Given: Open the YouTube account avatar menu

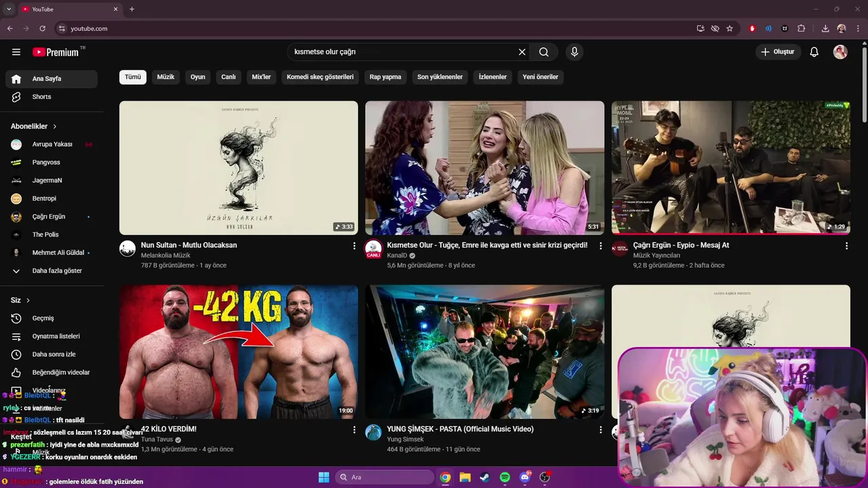Looking at the screenshot, I should tap(840, 52).
